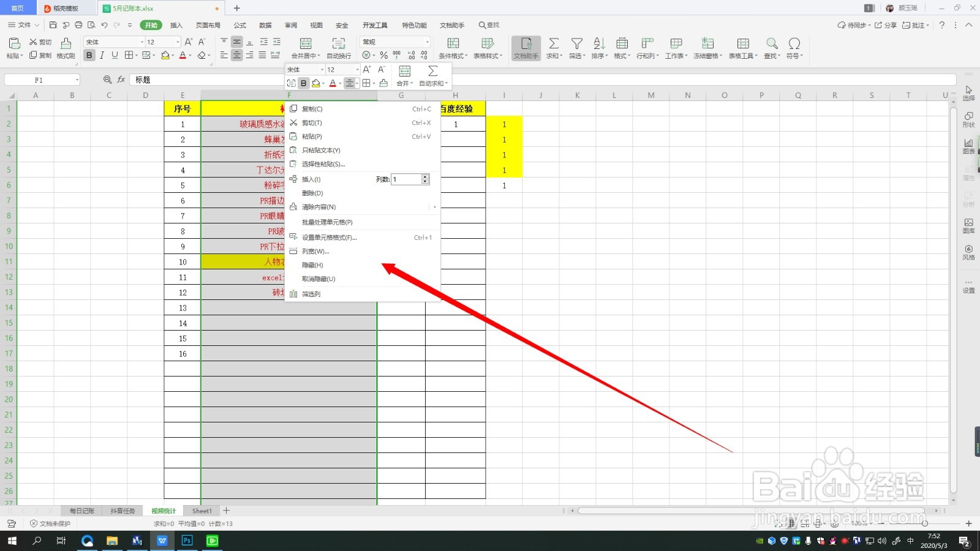The image size is (980, 551).
Task: Click the 分享 share button
Action: pos(886,25)
